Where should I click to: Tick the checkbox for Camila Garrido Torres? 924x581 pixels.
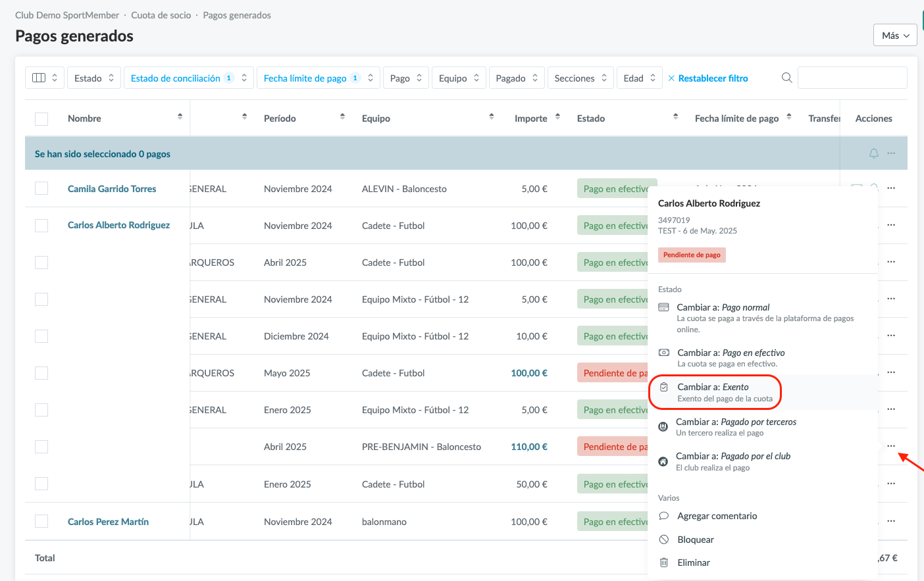41,188
